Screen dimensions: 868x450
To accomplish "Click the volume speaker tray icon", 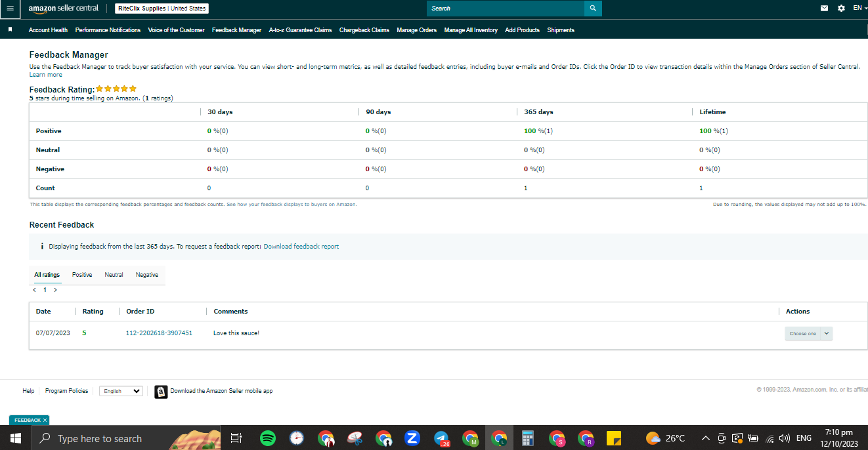I will tap(784, 438).
